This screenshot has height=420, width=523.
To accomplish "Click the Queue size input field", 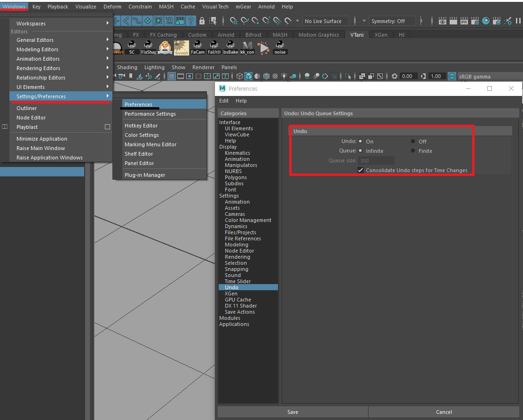I will [376, 160].
